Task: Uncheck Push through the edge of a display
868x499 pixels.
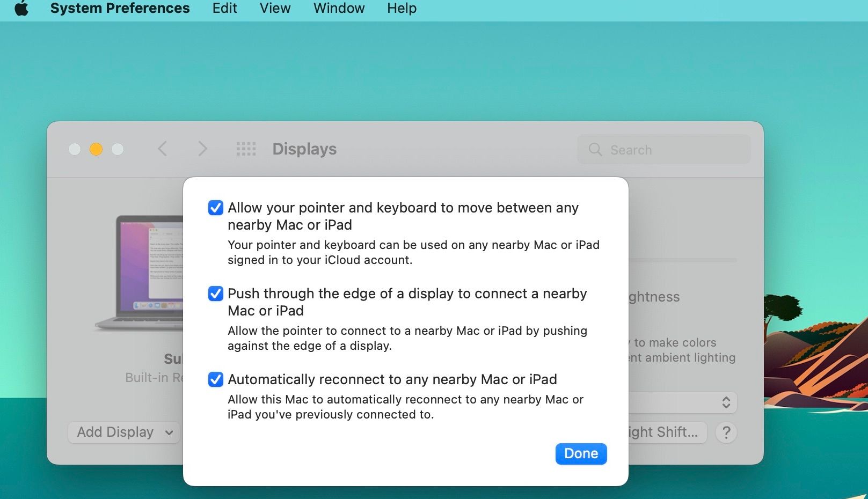Action: tap(216, 293)
